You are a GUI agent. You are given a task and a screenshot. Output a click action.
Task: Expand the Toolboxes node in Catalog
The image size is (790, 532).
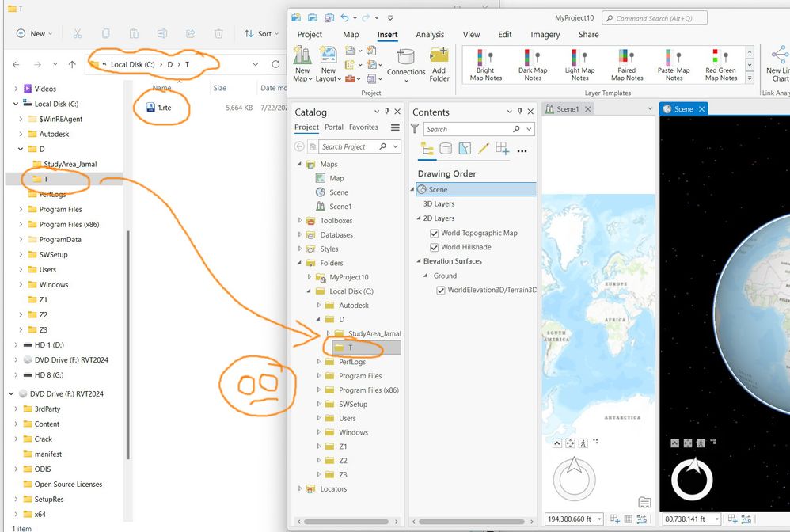click(x=299, y=221)
